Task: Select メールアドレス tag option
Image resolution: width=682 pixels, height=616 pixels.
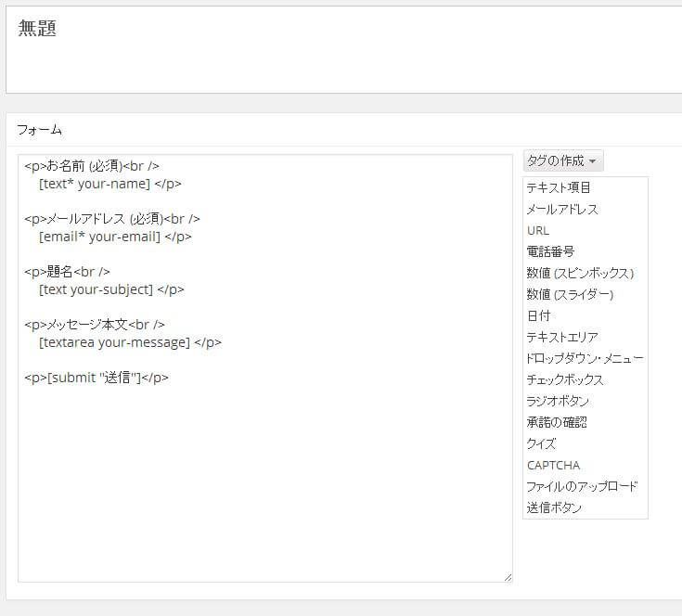Action: pos(562,209)
